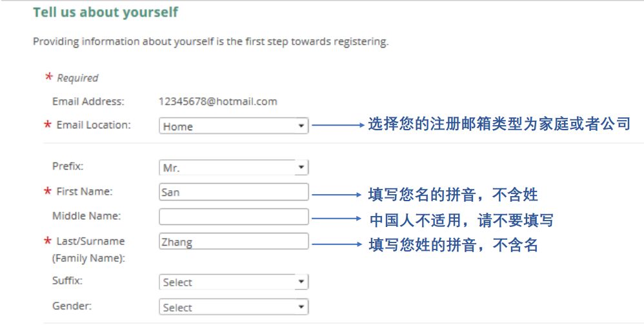The height and width of the screenshot is (325, 644).
Task: Click the intro sentence about registering
Action: pos(210,43)
